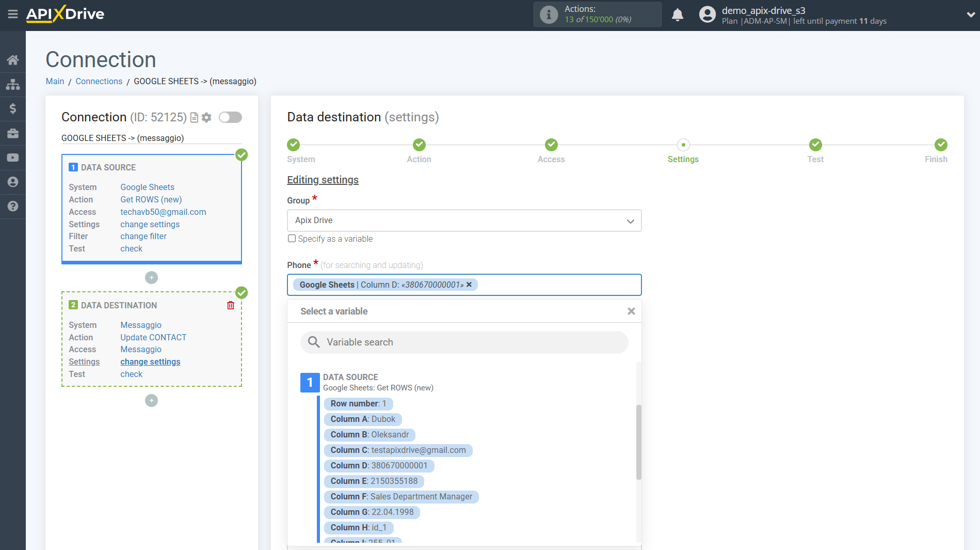Viewport: 980px width, 550px height.
Task: Select the Column H: id_1 variable
Action: pyautogui.click(x=358, y=528)
